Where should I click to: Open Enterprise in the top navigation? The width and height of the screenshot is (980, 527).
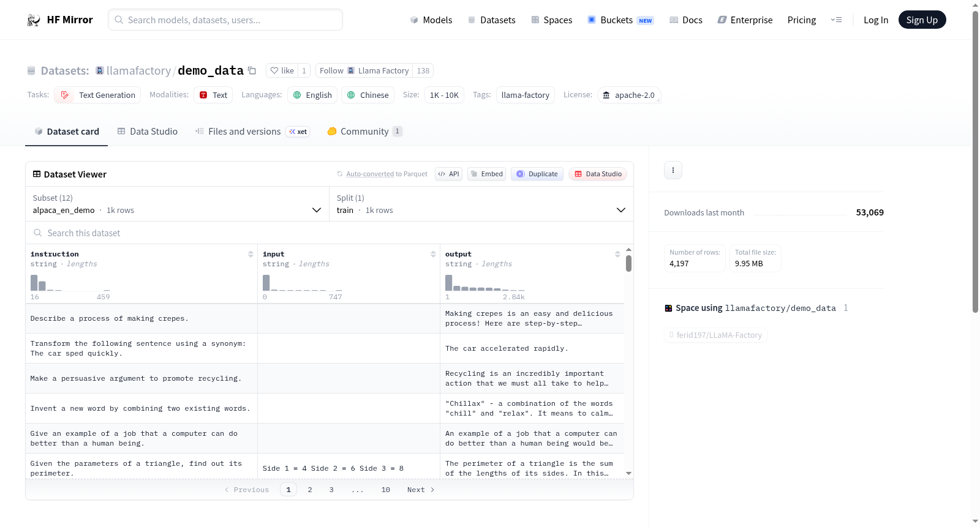pos(745,20)
